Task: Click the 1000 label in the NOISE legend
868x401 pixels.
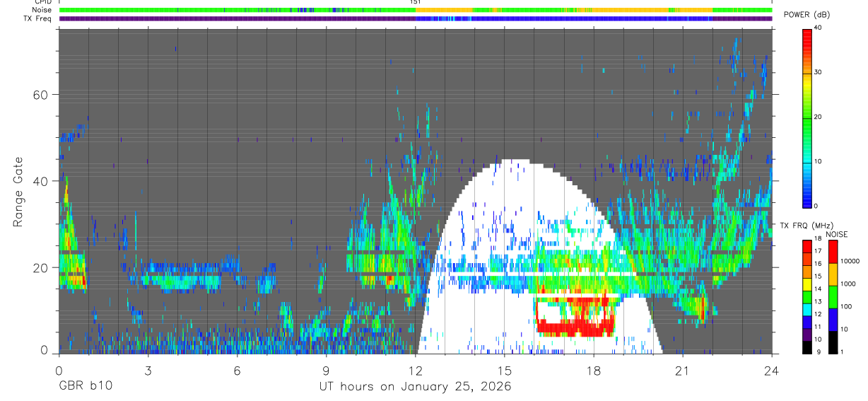Action: pos(849,284)
